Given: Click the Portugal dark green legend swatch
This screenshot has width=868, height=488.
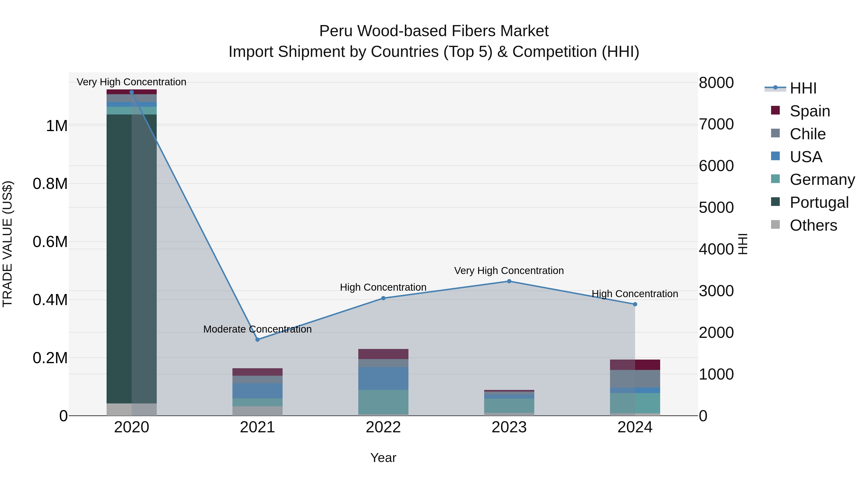Looking at the screenshot, I should pyautogui.click(x=775, y=201).
